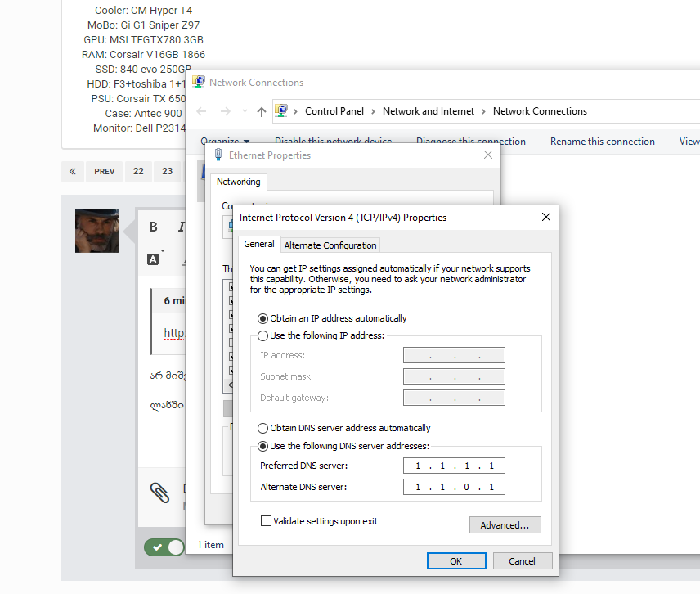Click the back arrow in Network Connections
This screenshot has height=594, width=700.
click(x=201, y=111)
